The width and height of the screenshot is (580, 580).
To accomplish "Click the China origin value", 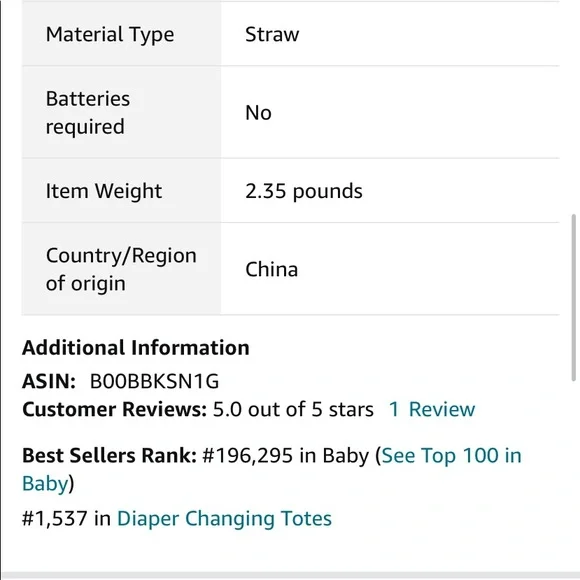I will tap(272, 269).
